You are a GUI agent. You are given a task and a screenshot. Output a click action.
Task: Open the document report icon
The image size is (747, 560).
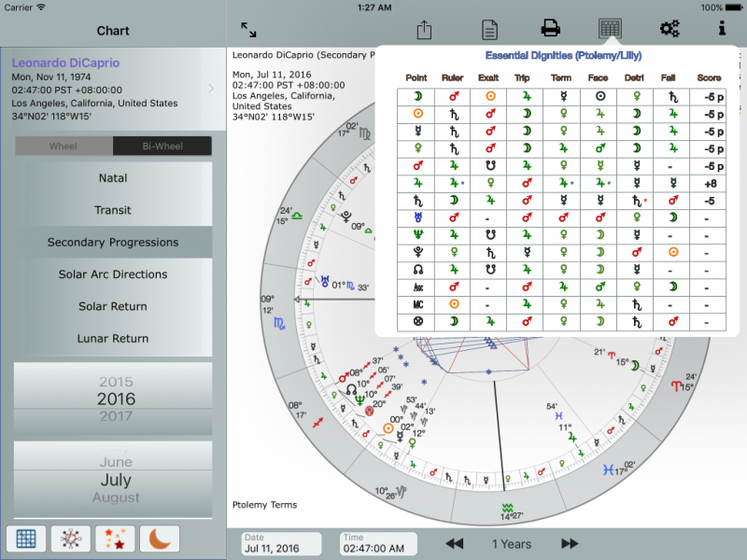[489, 30]
